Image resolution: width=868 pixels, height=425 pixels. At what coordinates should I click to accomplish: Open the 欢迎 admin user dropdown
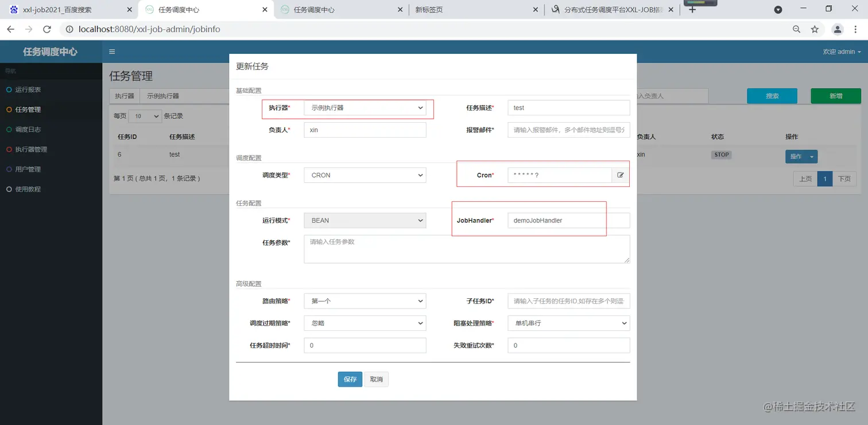click(842, 52)
